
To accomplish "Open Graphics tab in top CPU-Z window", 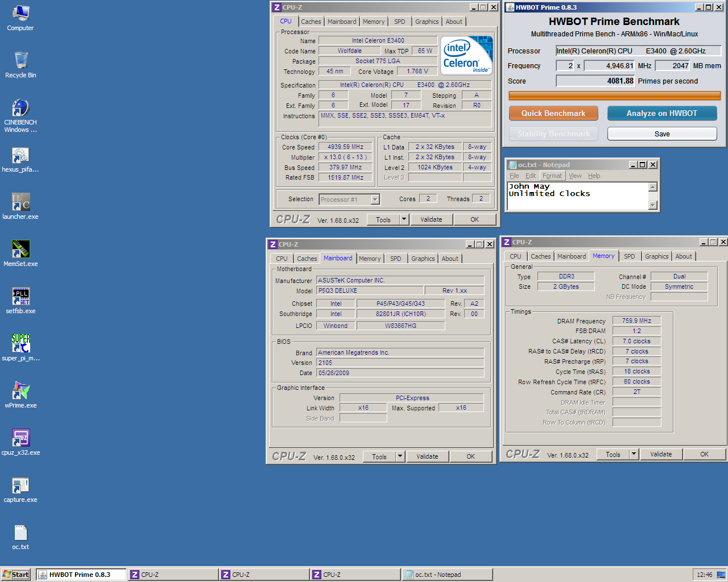I will [427, 22].
